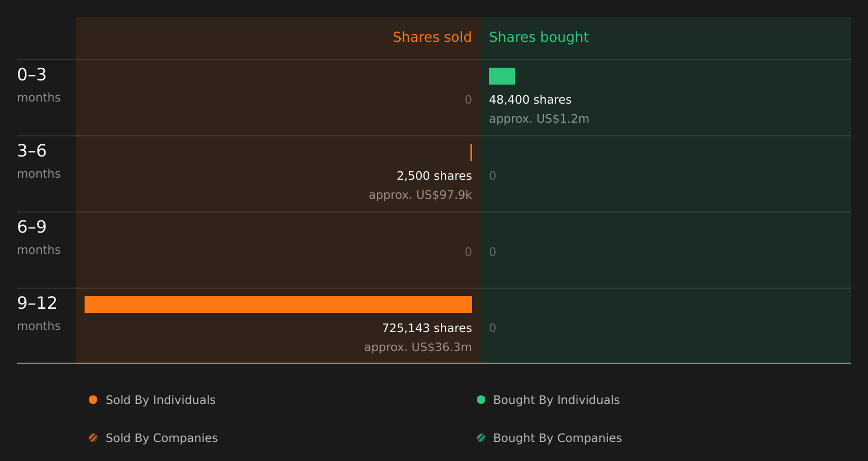Screen dimensions: 868x461
Task: Click the 0 sold value in 0–3 months row
Action: pyautogui.click(x=468, y=100)
